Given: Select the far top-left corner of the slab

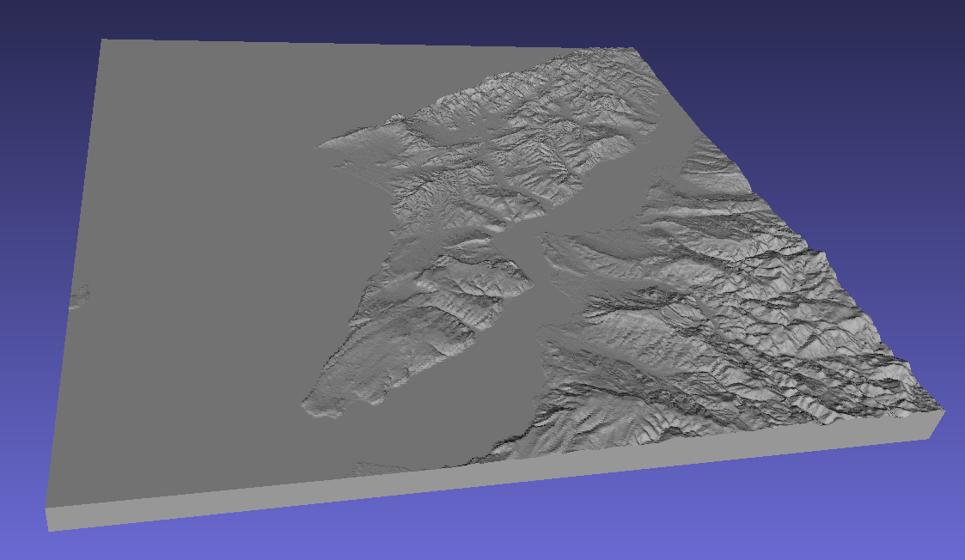Looking at the screenshot, I should pyautogui.click(x=102, y=40).
